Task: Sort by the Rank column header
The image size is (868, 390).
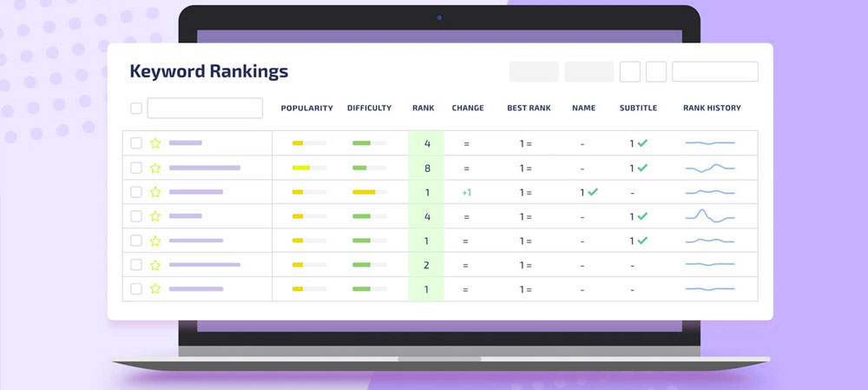Action: click(x=424, y=108)
